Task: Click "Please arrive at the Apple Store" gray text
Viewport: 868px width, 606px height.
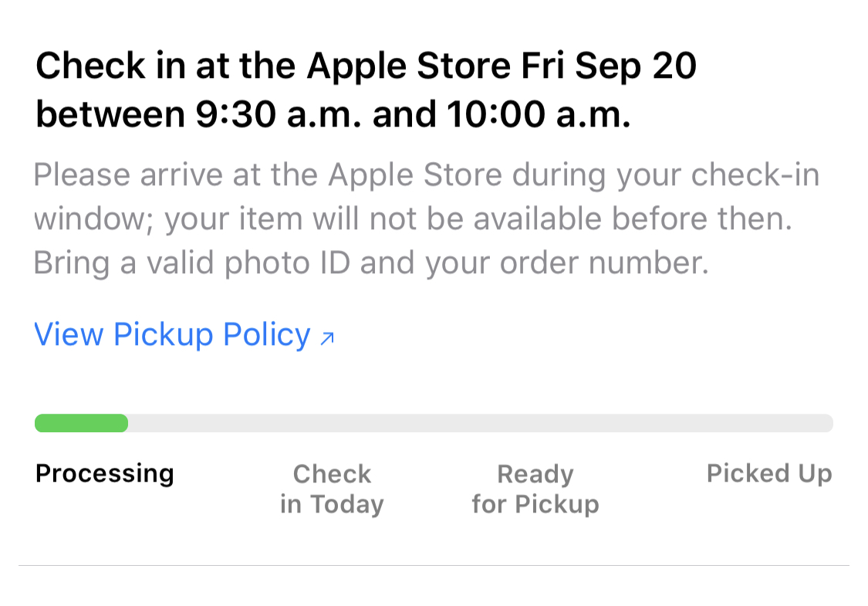Action: point(268,175)
